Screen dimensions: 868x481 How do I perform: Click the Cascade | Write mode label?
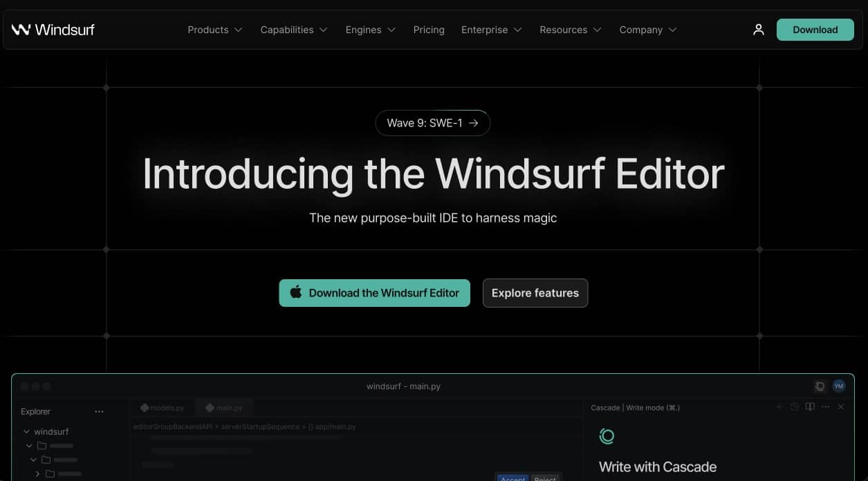[x=636, y=408]
